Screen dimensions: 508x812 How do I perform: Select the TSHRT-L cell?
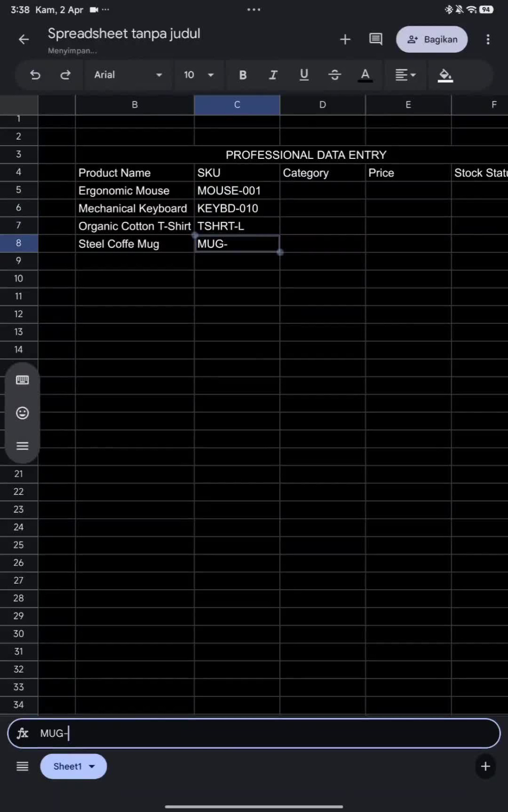[237, 226]
